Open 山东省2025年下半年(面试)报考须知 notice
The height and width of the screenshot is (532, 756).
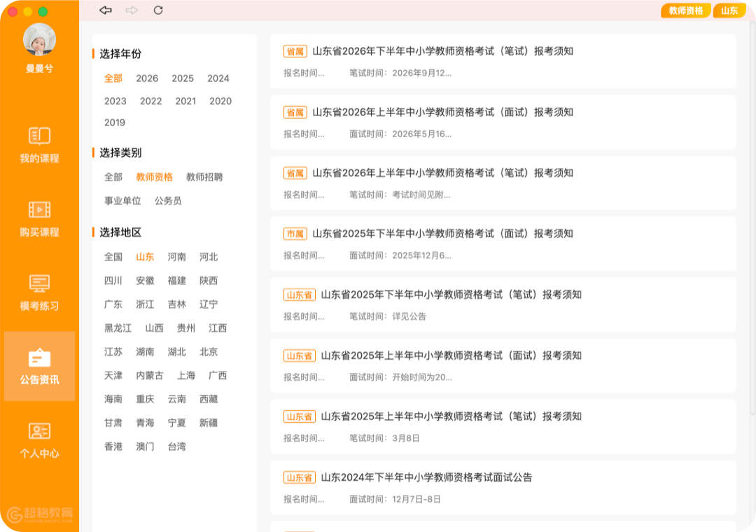(x=503, y=244)
